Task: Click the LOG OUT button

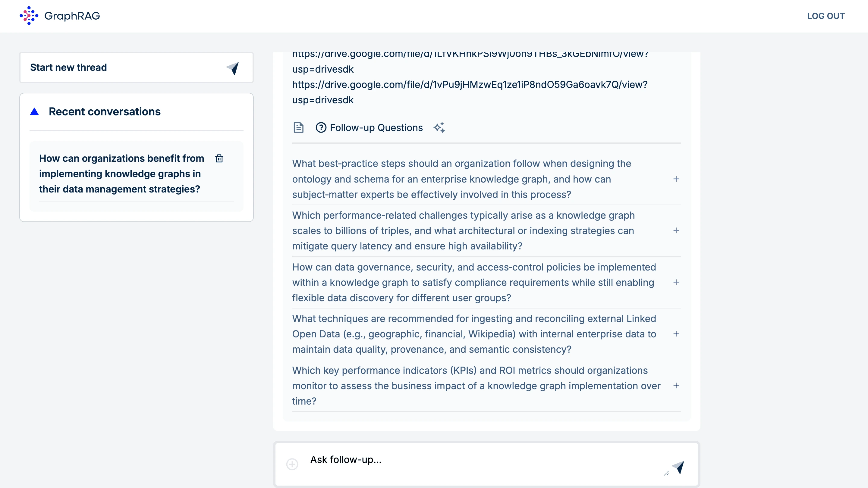Action: (x=826, y=16)
